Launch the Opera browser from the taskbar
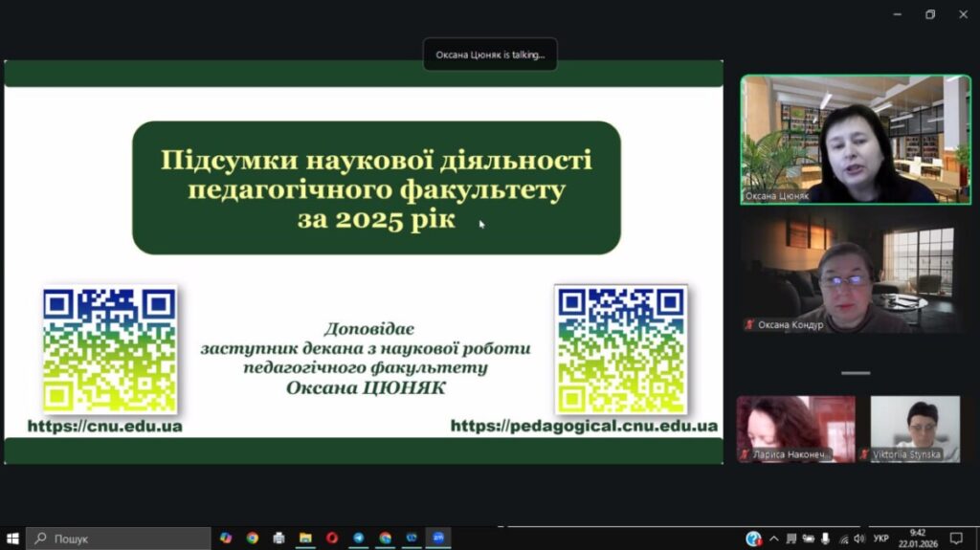The width and height of the screenshot is (980, 550). click(332, 538)
